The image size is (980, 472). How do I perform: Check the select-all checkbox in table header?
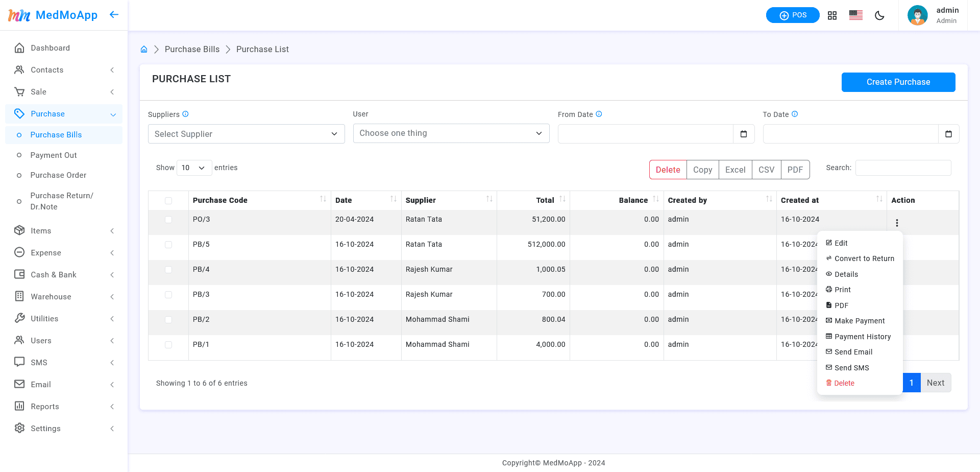168,201
